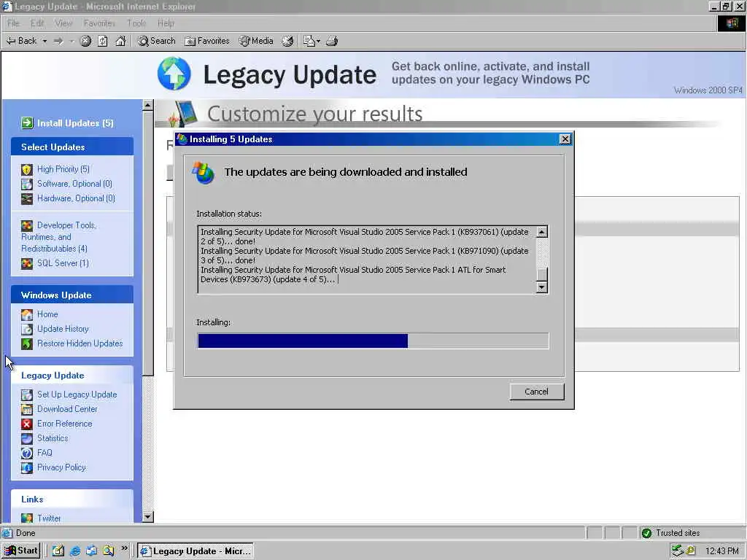
Task: Open the Update History link
Action: click(63, 329)
